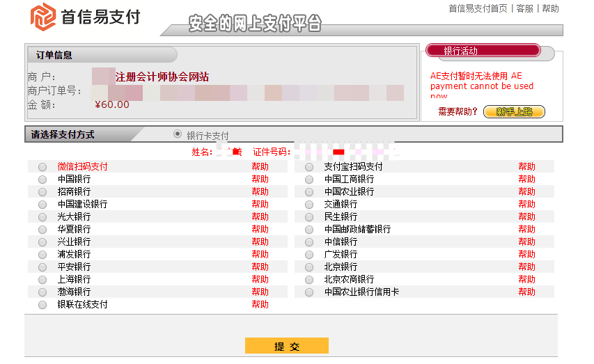The height and width of the screenshot is (364, 594).
Task: Select 北京农商银行 radio button
Action: point(309,280)
